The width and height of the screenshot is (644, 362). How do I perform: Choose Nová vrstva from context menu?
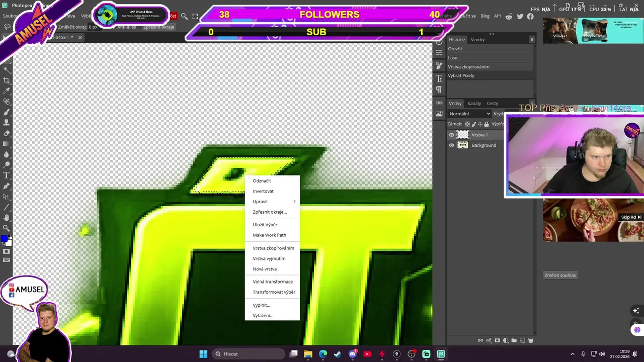272,269
